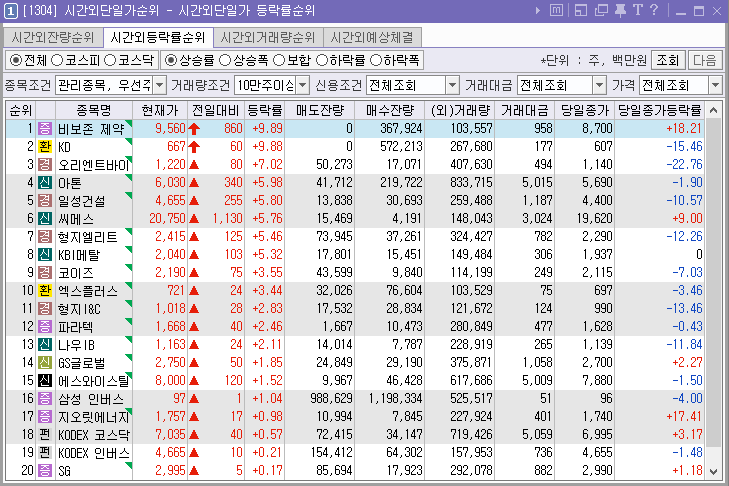This screenshot has height=486, width=729.
Task: Click the 다음 next button
Action: tap(704, 60)
